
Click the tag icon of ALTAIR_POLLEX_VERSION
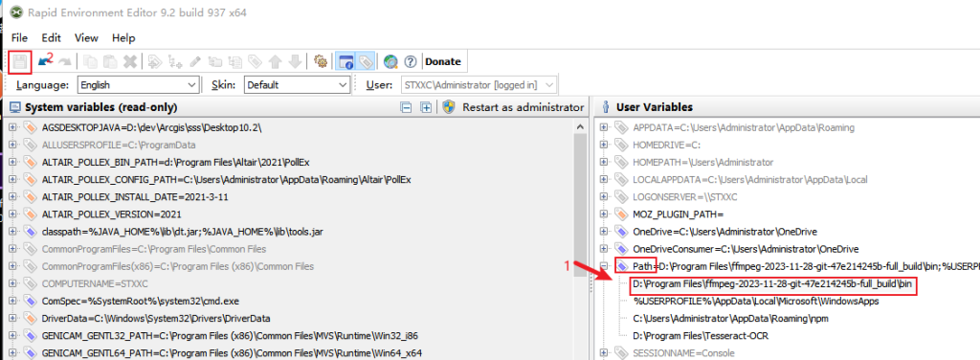31,214
